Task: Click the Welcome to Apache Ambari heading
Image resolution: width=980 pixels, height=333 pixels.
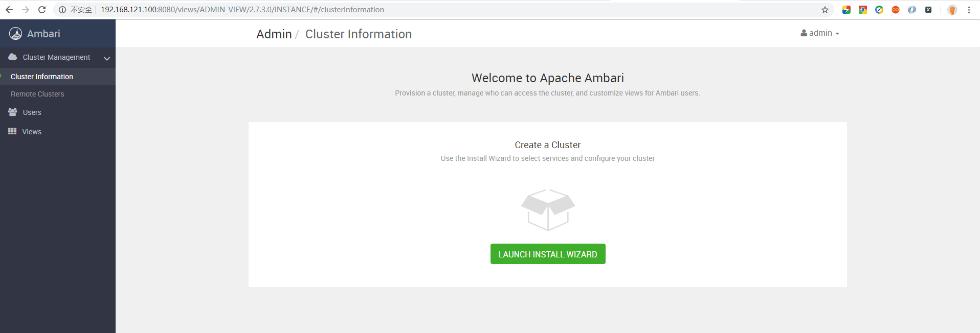Action: click(548, 78)
